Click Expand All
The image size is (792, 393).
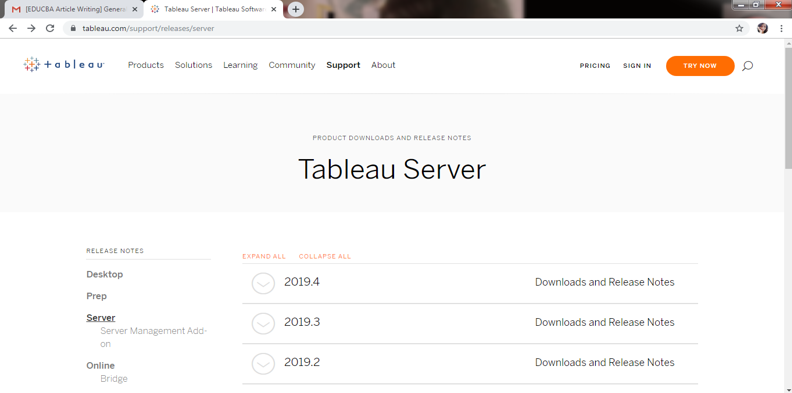click(264, 257)
